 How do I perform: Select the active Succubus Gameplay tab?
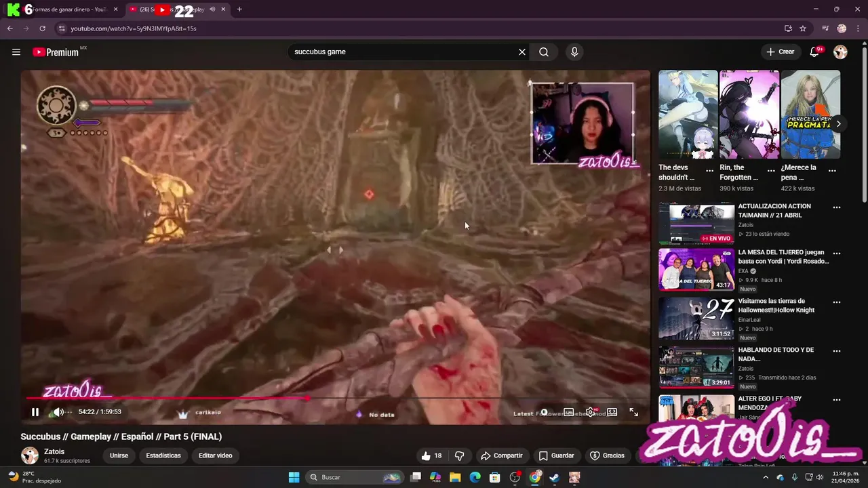click(178, 9)
